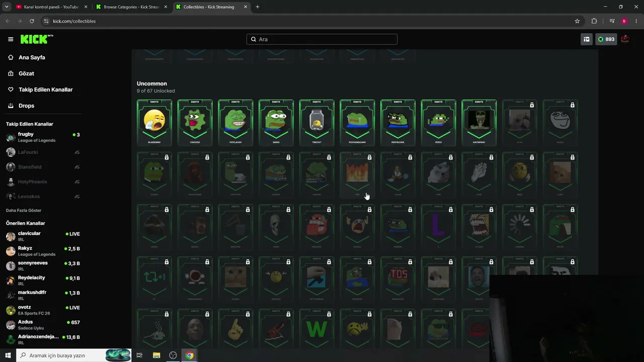Open Chrome media controls icon
This screenshot has height=362, width=644.
coord(612,21)
